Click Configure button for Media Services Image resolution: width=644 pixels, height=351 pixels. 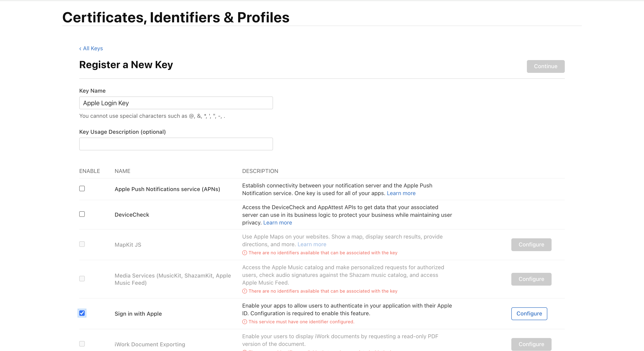pos(531,279)
